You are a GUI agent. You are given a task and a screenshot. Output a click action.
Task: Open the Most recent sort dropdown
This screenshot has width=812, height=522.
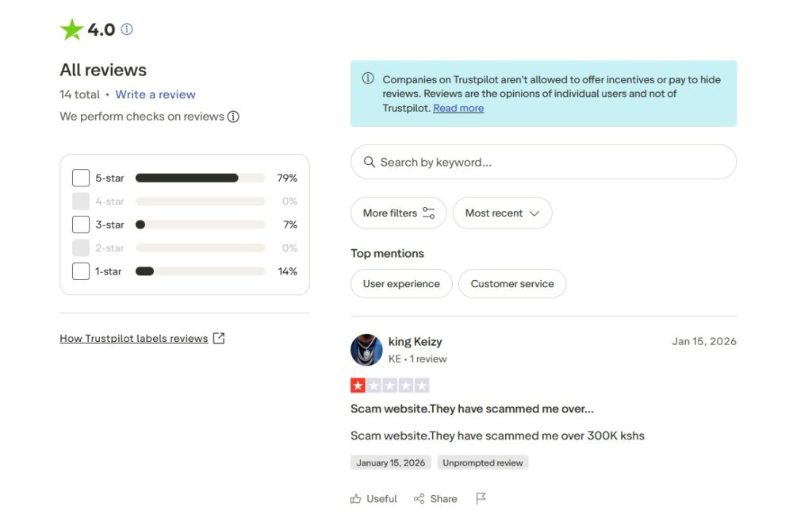point(502,213)
